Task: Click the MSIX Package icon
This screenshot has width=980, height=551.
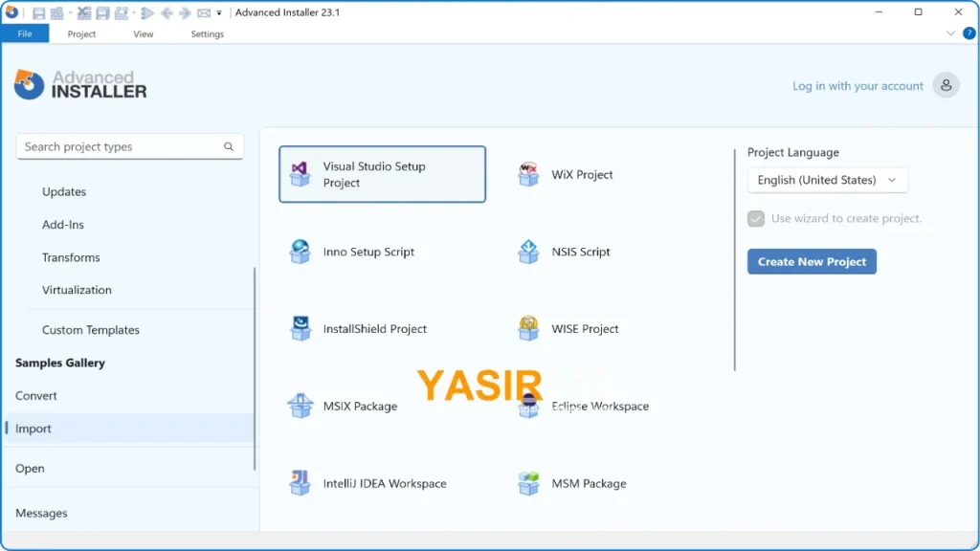Action: pos(300,406)
